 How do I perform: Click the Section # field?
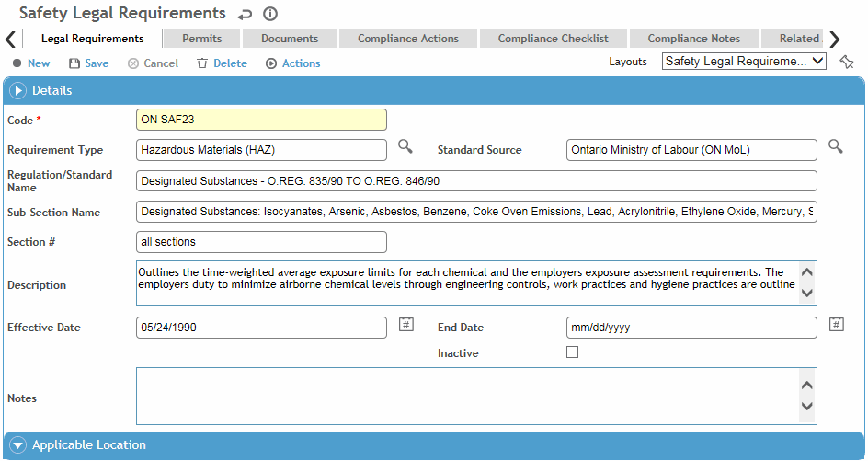pyautogui.click(x=261, y=242)
